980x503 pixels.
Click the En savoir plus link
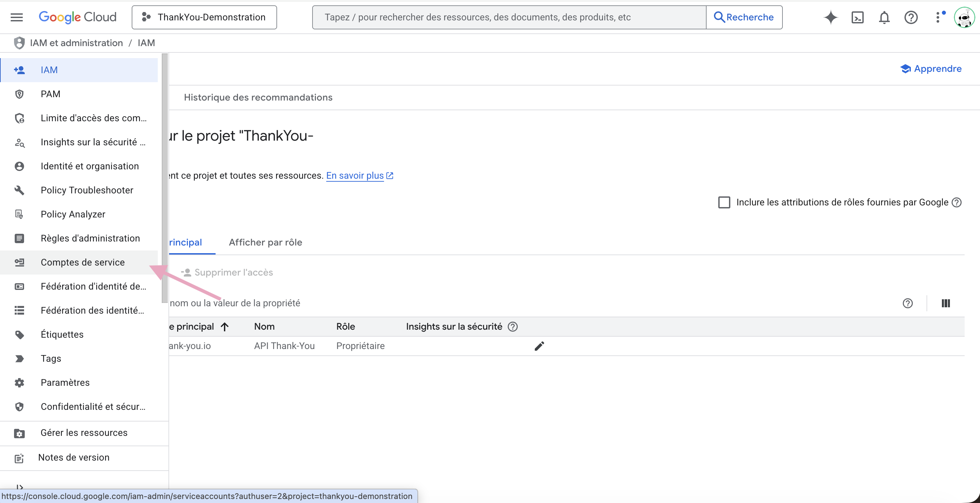[x=355, y=176]
